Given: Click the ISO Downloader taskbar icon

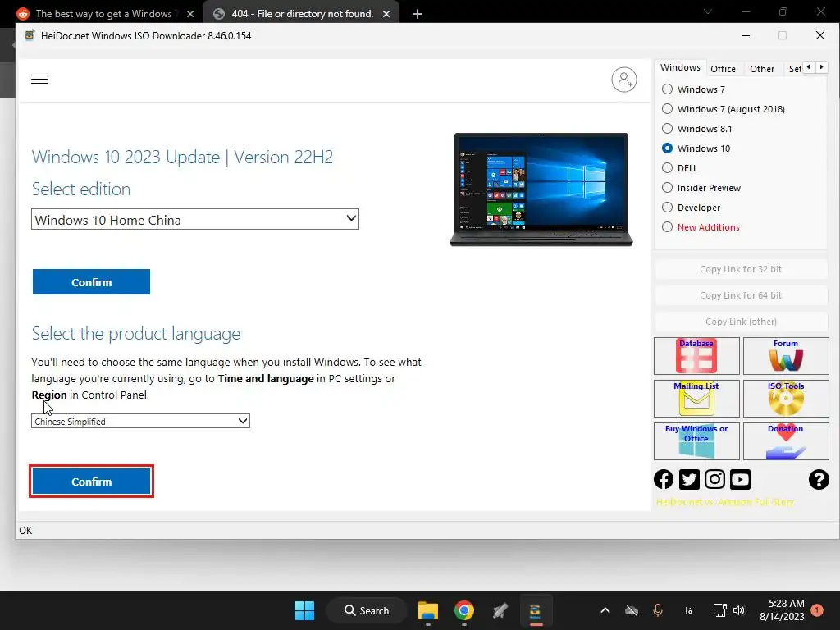Looking at the screenshot, I should tap(535, 610).
